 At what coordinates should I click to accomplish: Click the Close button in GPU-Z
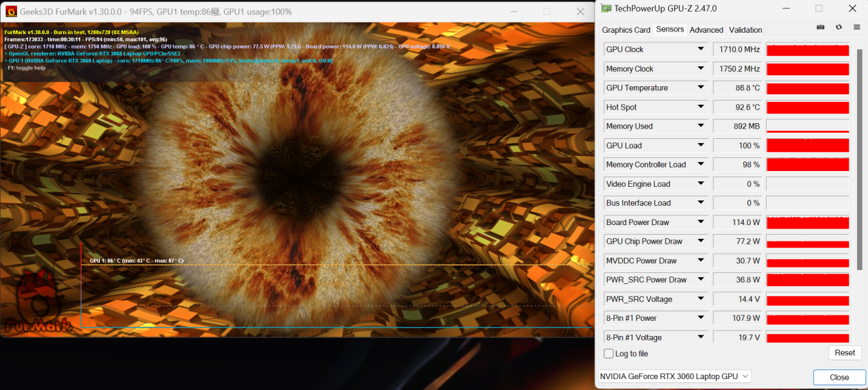pos(839,377)
